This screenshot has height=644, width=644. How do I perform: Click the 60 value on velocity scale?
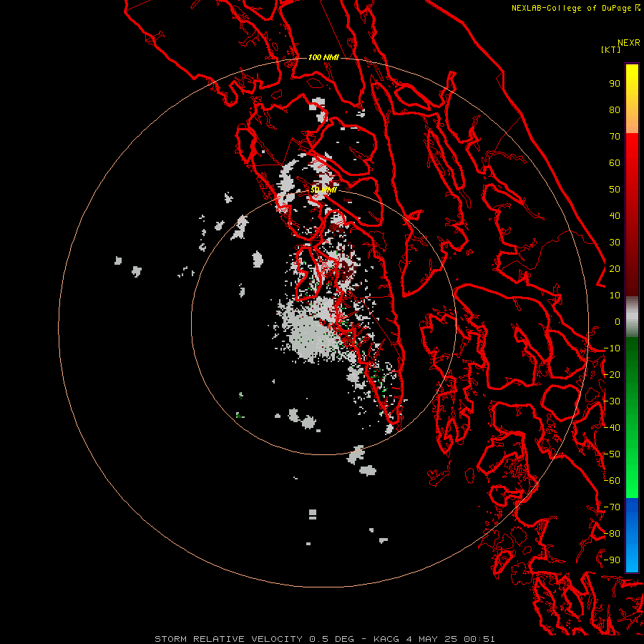pos(615,163)
